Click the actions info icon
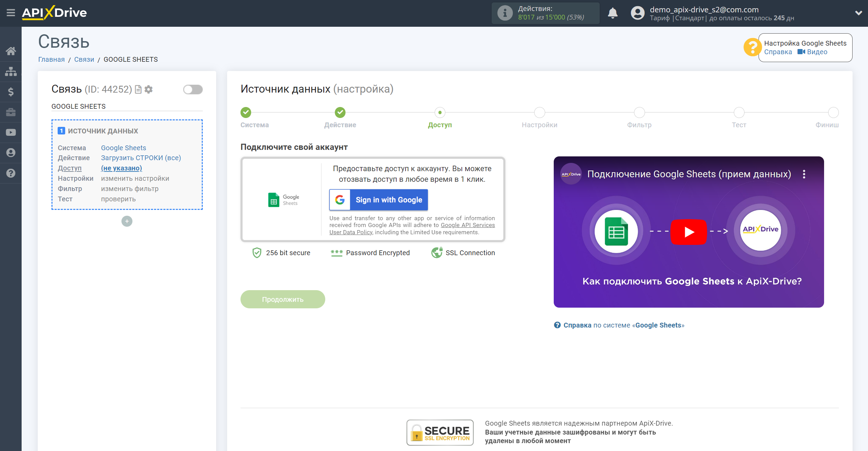The image size is (868, 451). click(x=505, y=13)
